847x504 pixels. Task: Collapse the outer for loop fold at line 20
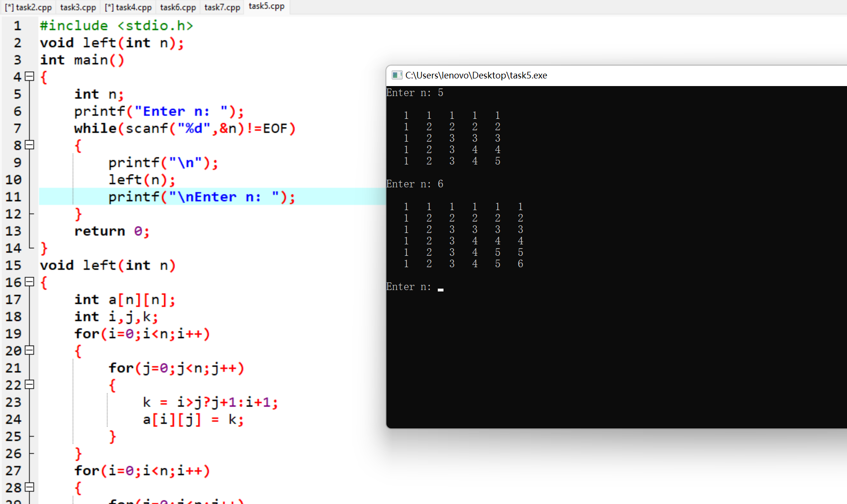click(x=30, y=350)
